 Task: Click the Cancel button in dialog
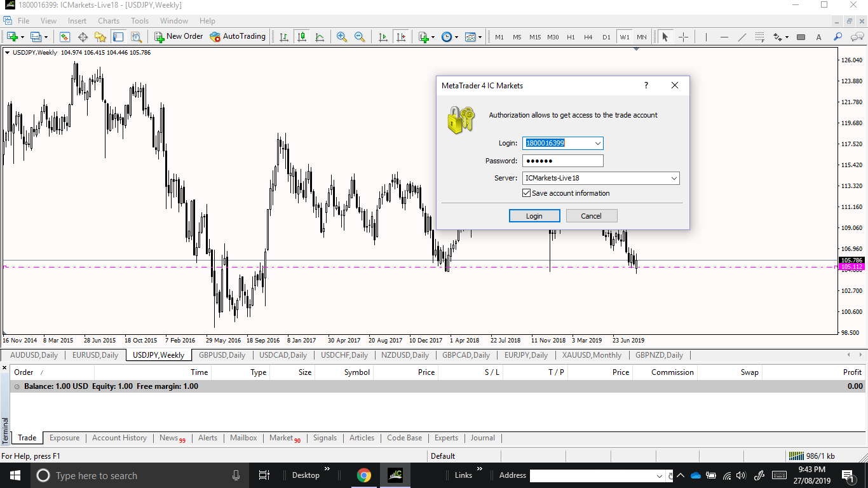tap(591, 216)
